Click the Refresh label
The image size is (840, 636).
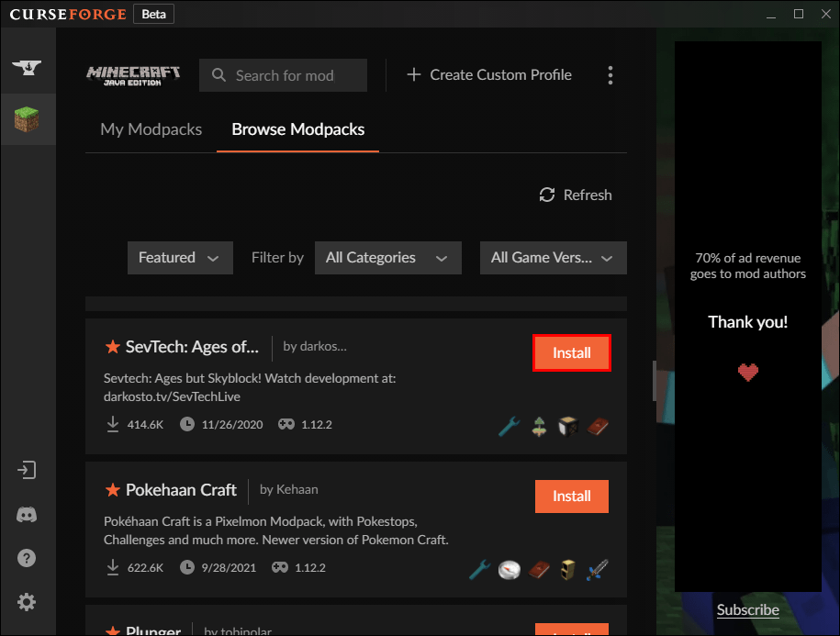[x=588, y=195]
